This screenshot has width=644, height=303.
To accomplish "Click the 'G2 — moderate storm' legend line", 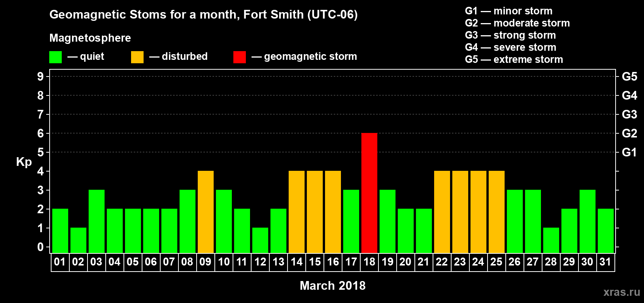I will coord(517,23).
